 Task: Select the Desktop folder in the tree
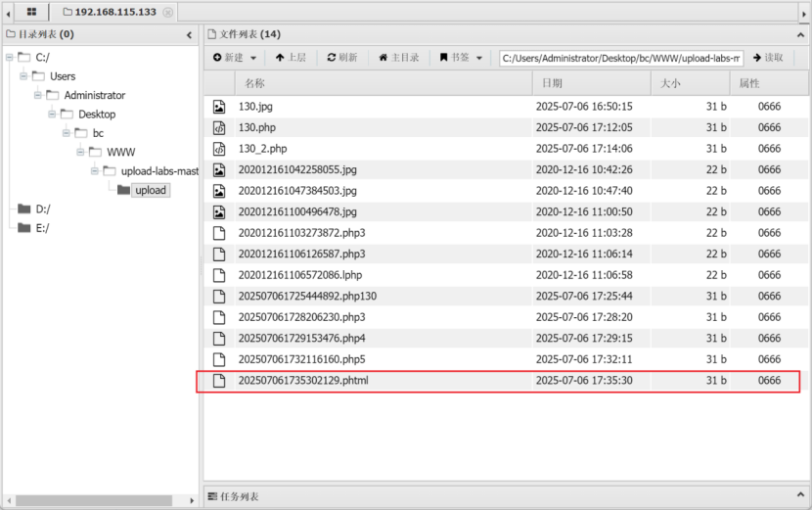pyautogui.click(x=97, y=114)
